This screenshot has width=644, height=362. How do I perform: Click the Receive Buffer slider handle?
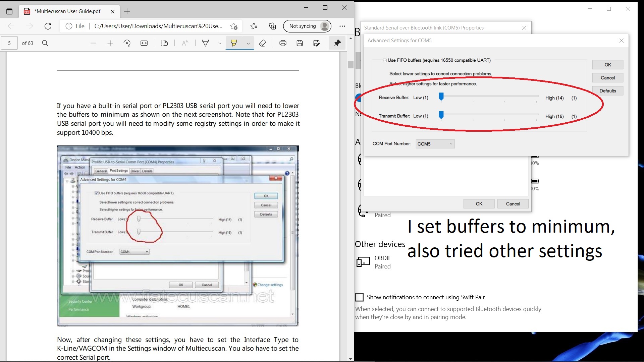tap(441, 97)
